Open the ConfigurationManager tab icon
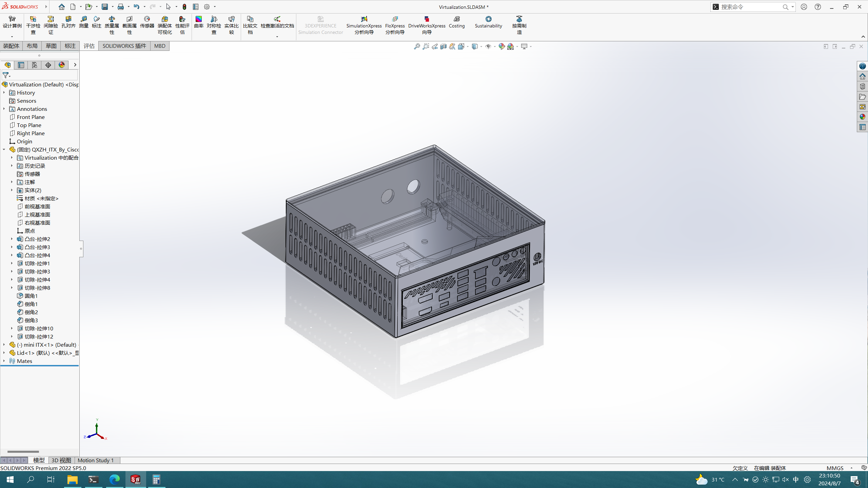Viewport: 868px width, 488px height. point(35,65)
